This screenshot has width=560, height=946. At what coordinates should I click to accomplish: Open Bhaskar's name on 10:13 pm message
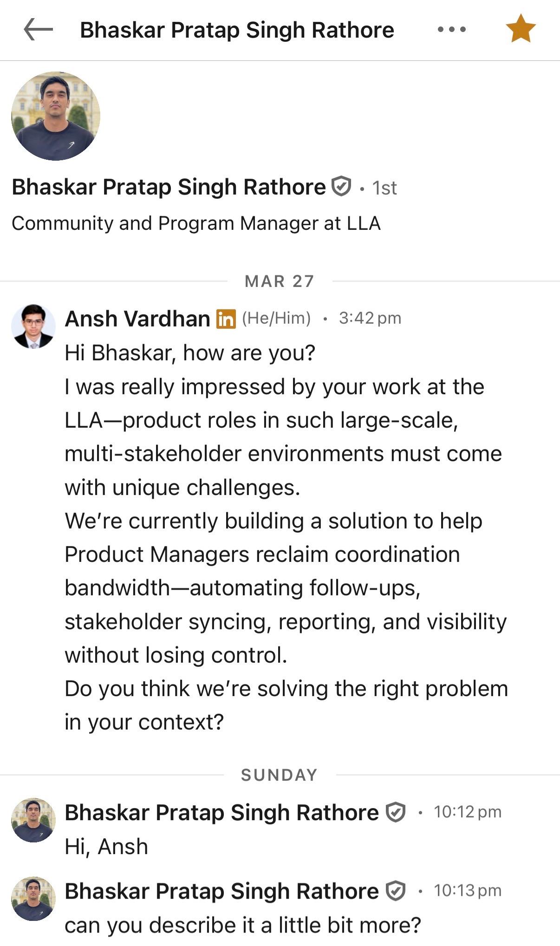point(221,891)
